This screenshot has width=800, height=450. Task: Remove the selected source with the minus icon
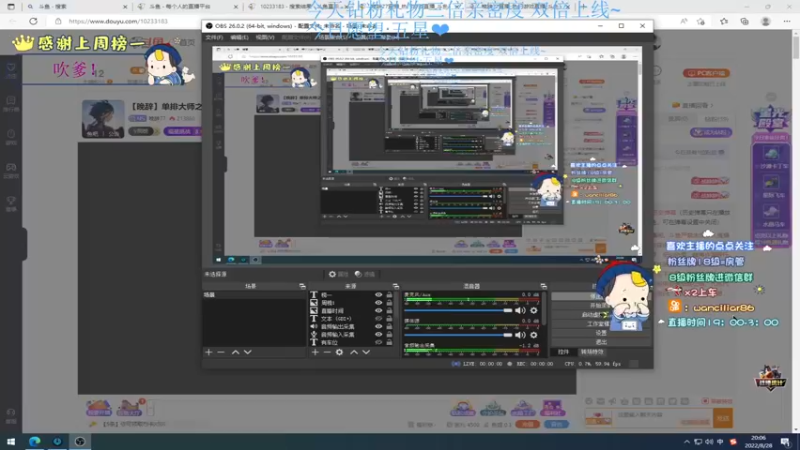[x=327, y=352]
